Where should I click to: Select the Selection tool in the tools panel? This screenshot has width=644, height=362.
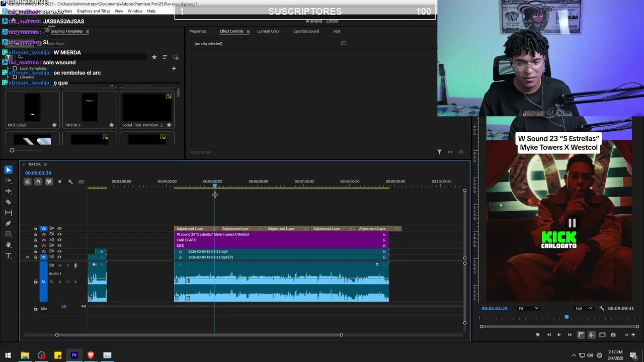(8, 170)
